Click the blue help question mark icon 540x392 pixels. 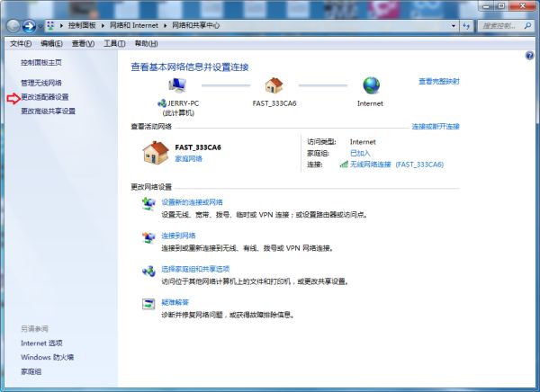coord(529,56)
